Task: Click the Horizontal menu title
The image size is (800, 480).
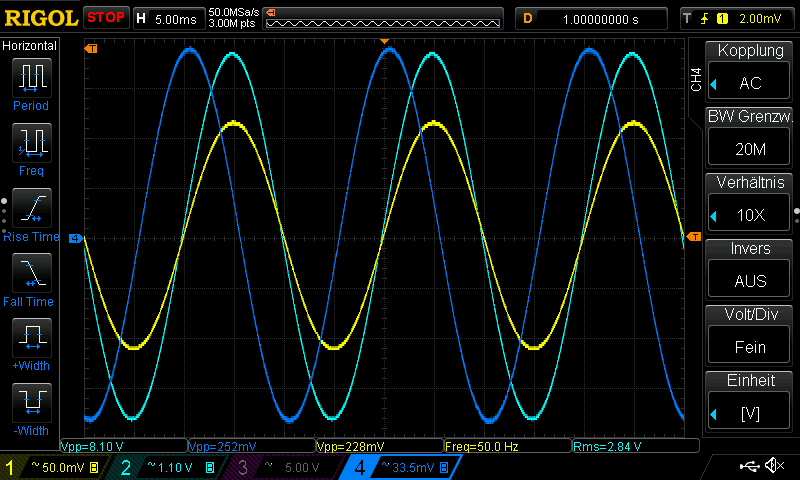Action: point(30,46)
